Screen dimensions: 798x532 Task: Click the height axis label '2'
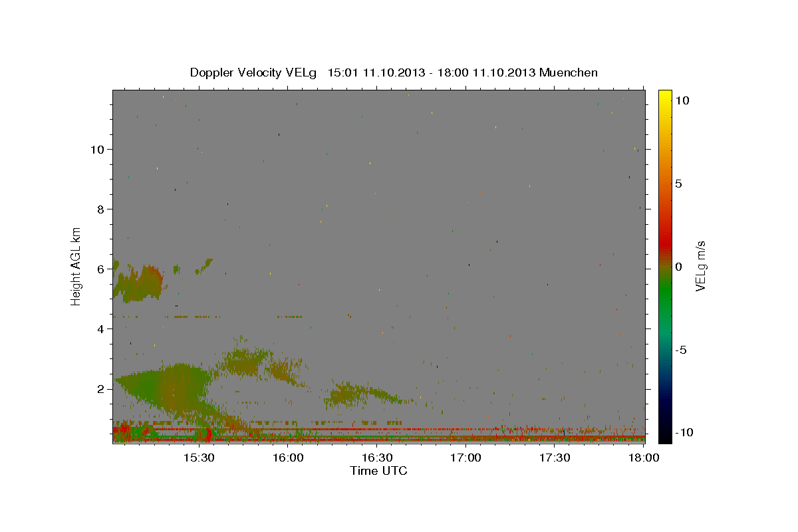pyautogui.click(x=100, y=388)
